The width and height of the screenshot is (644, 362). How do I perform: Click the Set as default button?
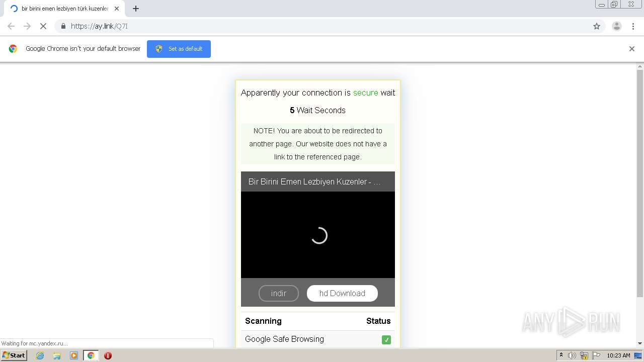179,49
